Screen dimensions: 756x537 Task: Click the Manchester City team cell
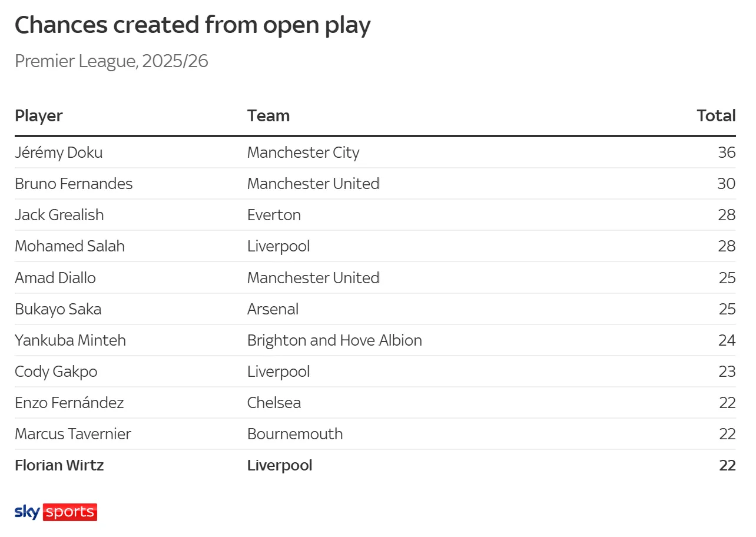[303, 153]
